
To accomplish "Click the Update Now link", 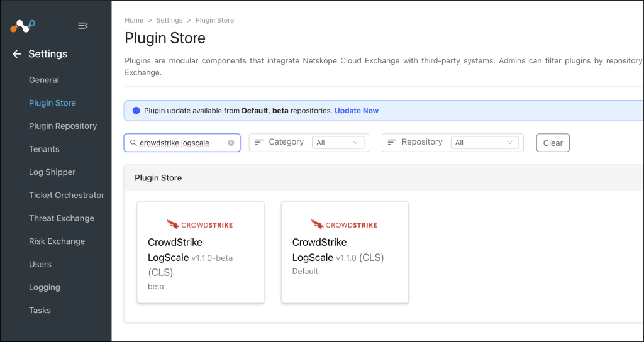I will pyautogui.click(x=357, y=111).
